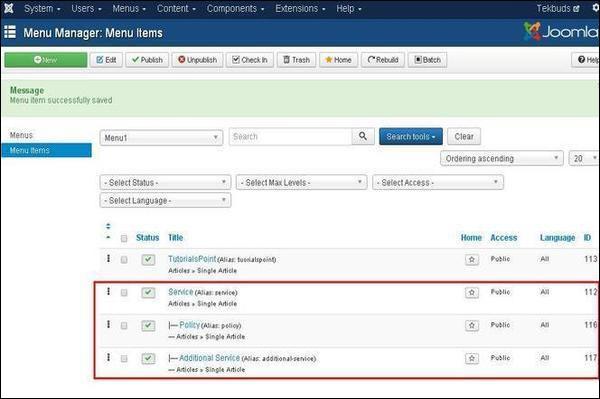
Task: Toggle published status of Service item
Action: [x=148, y=292]
